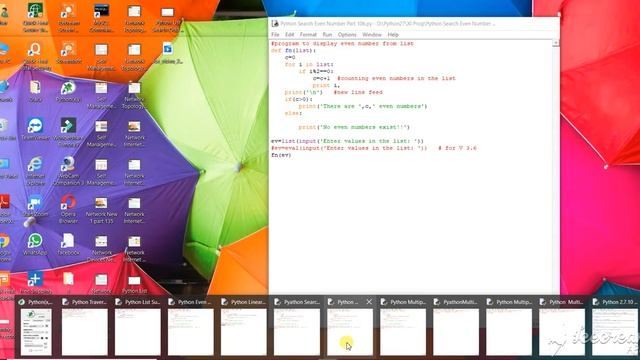Click the code line 'if i%2==0:'
The height and width of the screenshot is (360, 640).
tap(316, 71)
